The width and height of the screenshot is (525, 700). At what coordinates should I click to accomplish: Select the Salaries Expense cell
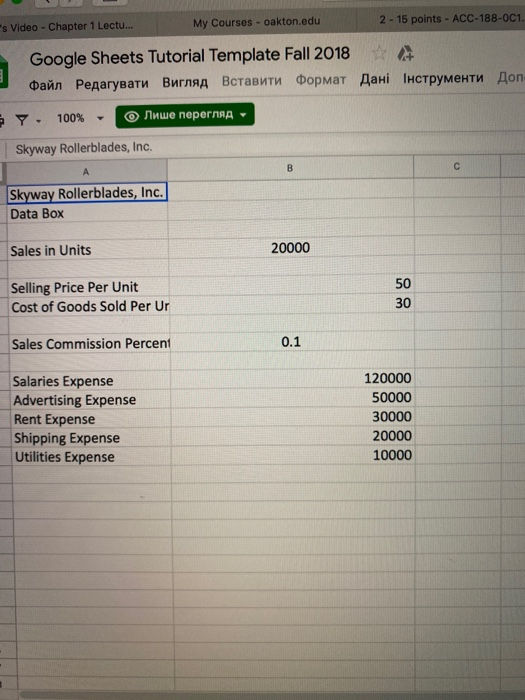coord(90,381)
